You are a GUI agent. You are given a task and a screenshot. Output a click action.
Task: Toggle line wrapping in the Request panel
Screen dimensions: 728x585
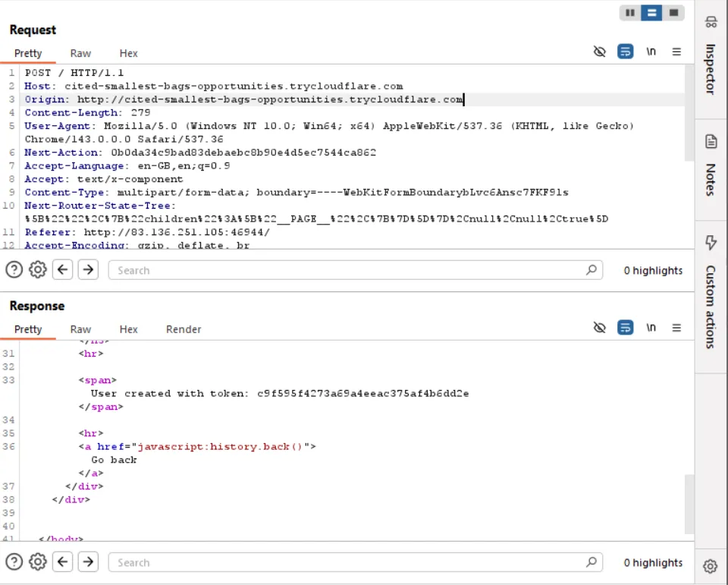pyautogui.click(x=625, y=52)
